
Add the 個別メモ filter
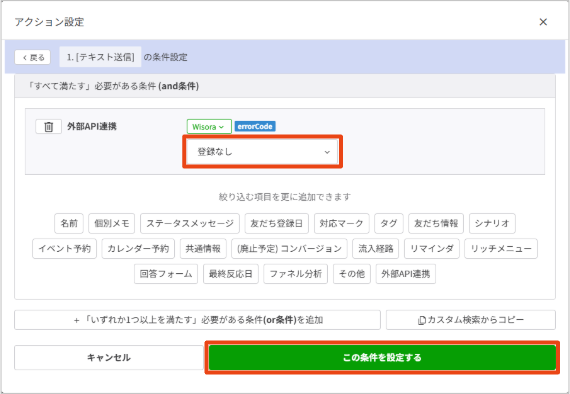click(112, 223)
